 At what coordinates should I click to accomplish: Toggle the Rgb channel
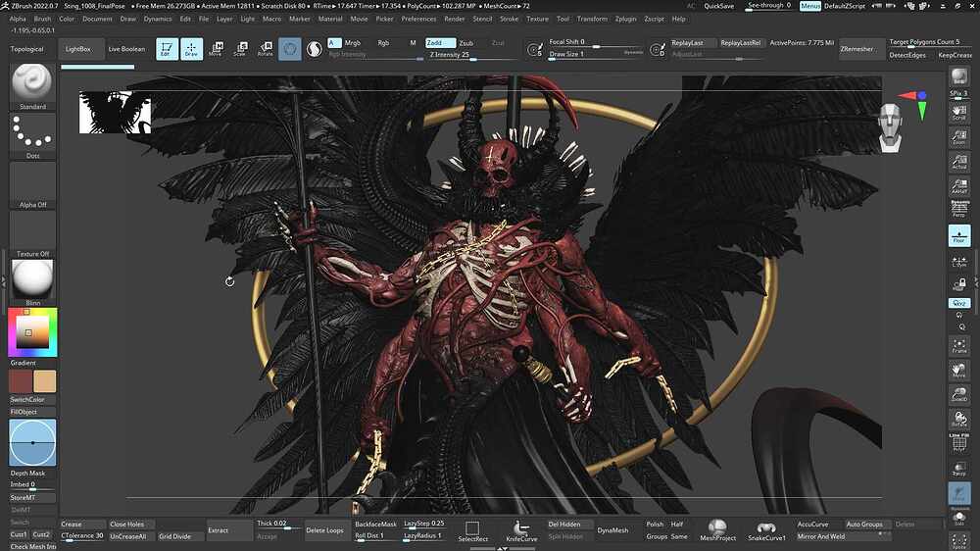pyautogui.click(x=383, y=43)
